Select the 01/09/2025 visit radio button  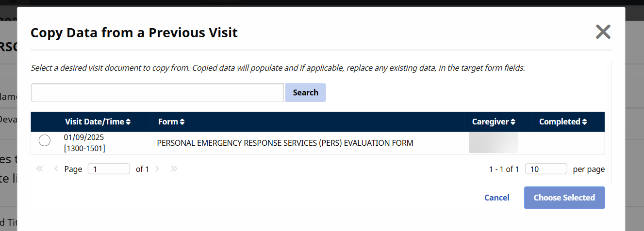(44, 141)
